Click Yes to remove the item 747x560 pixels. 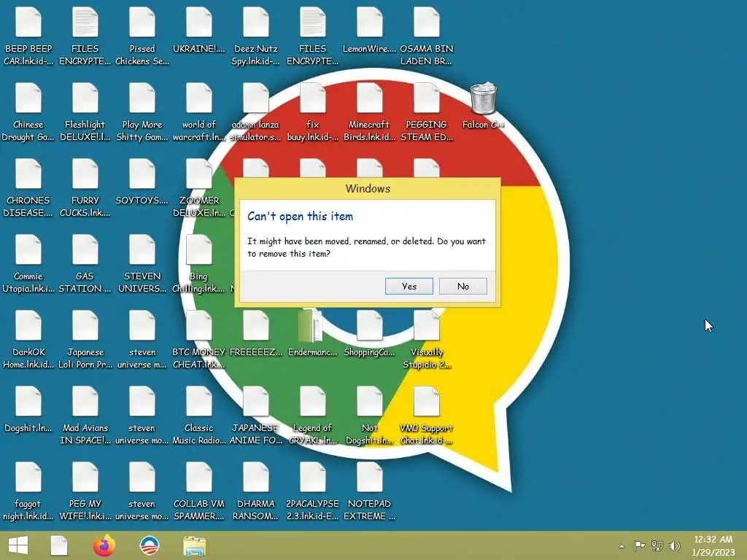(409, 286)
